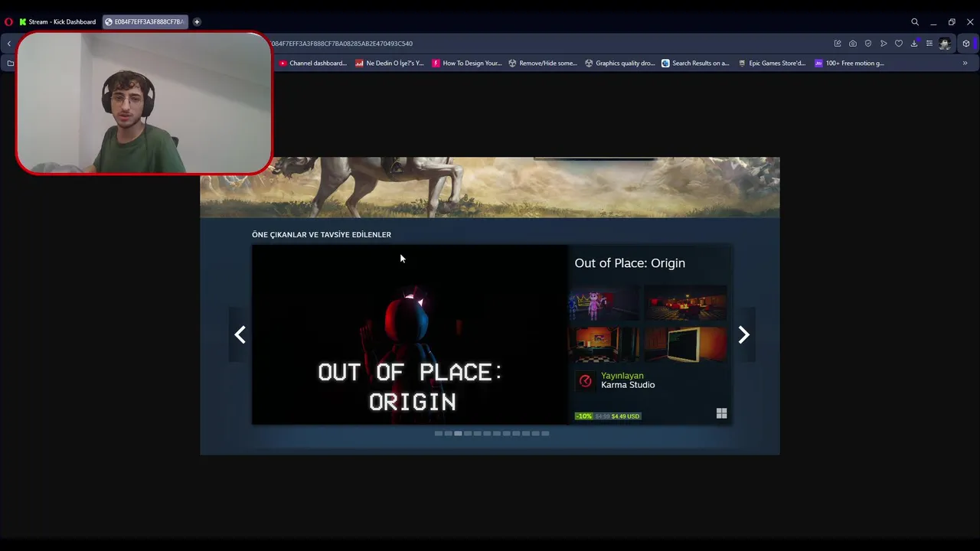The width and height of the screenshot is (980, 551).
Task: Click the send flow arrow icon
Action: tap(884, 44)
